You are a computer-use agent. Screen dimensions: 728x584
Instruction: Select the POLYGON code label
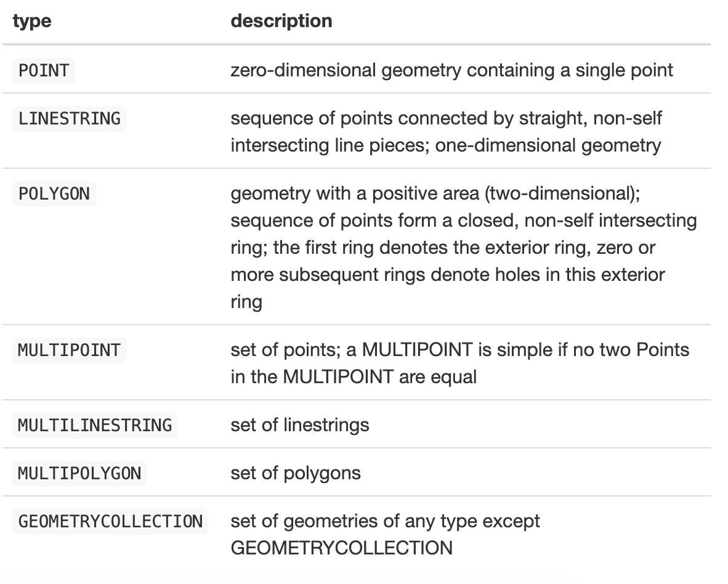(x=54, y=193)
